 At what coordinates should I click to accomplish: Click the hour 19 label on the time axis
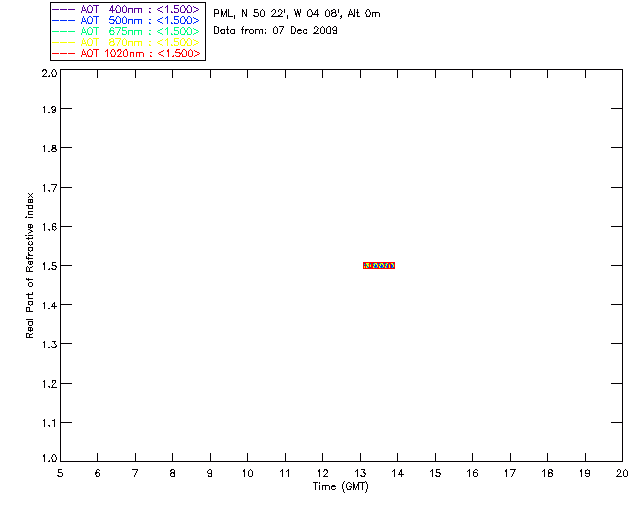pos(585,473)
